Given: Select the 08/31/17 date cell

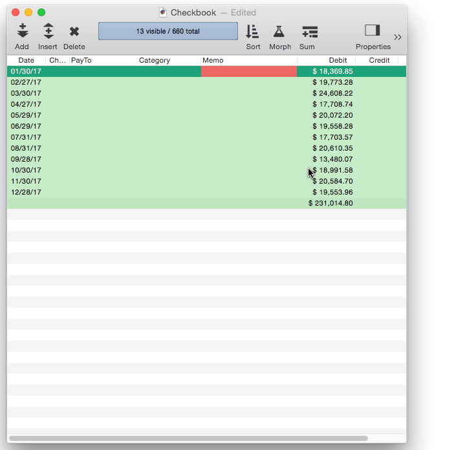Looking at the screenshot, I should click(x=26, y=148).
